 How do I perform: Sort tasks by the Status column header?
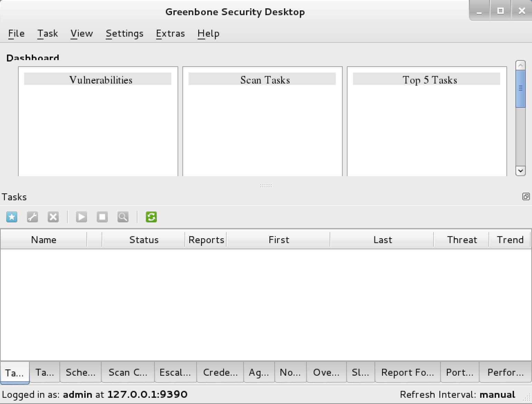(144, 240)
